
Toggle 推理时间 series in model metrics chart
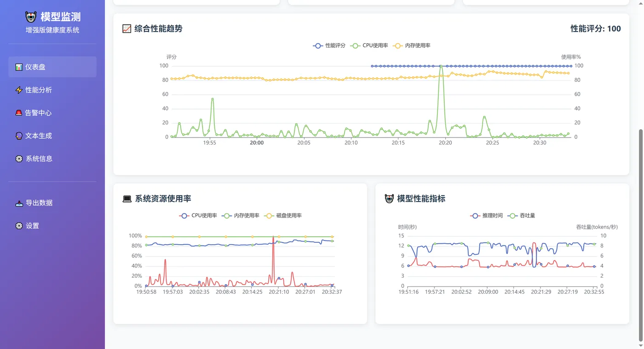point(486,216)
